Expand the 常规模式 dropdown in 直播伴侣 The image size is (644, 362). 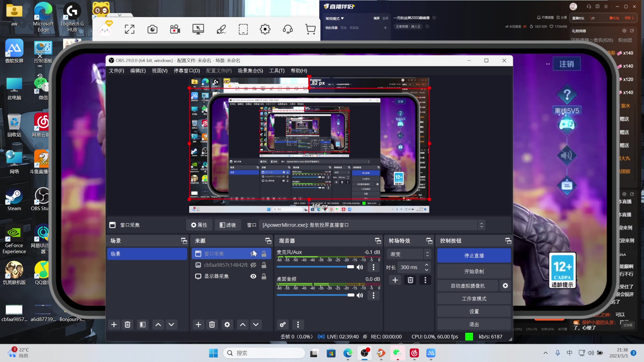[x=335, y=18]
